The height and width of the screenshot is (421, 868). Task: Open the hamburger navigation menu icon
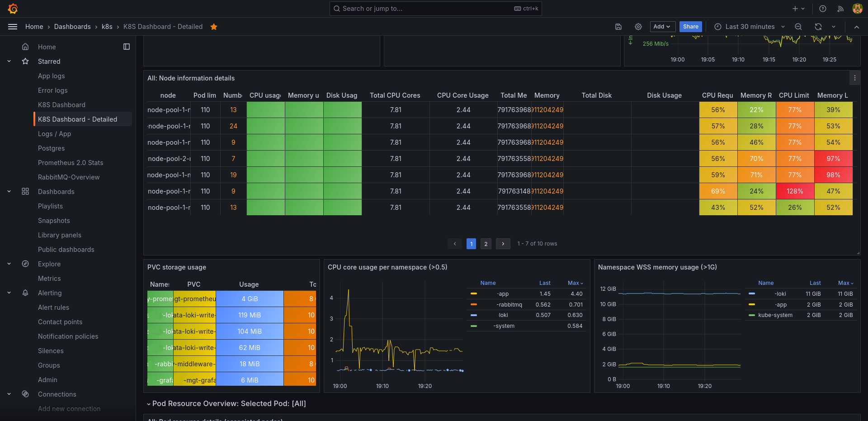(13, 27)
